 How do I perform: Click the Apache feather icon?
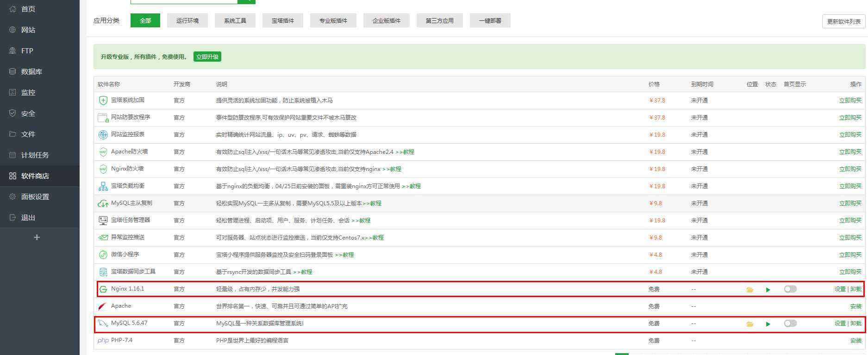click(102, 306)
